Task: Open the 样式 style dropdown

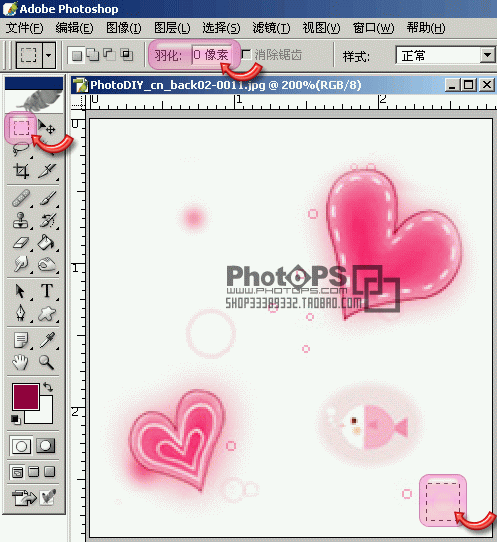Action: pyautogui.click(x=445, y=55)
